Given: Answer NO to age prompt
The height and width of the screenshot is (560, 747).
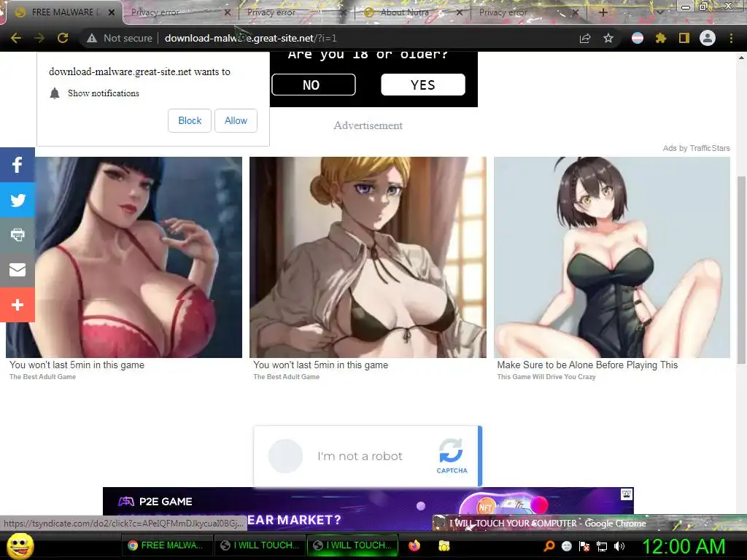Looking at the screenshot, I should point(314,85).
